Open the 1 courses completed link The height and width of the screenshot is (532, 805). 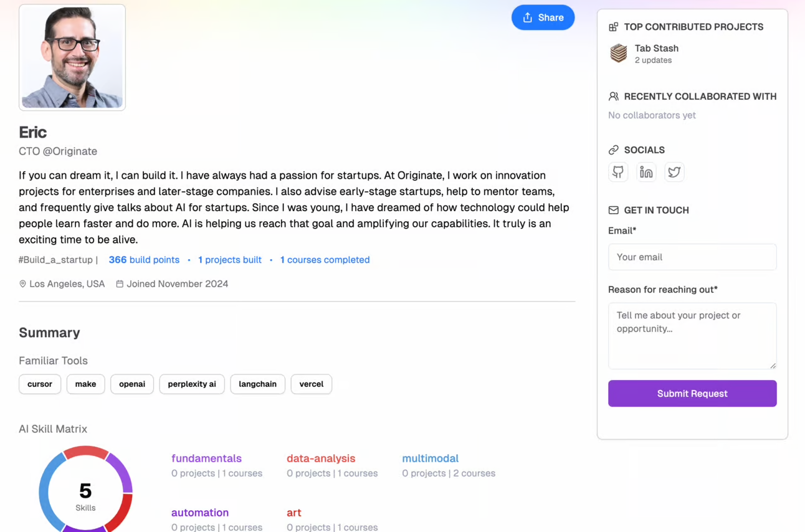click(325, 260)
